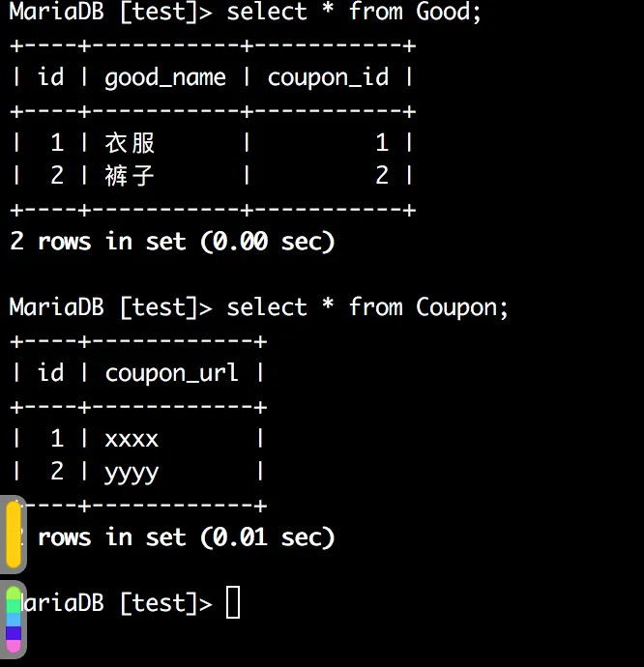Viewport: 644px width, 667px height.
Task: Click the 'select * from Good;' command text
Action: (x=353, y=13)
